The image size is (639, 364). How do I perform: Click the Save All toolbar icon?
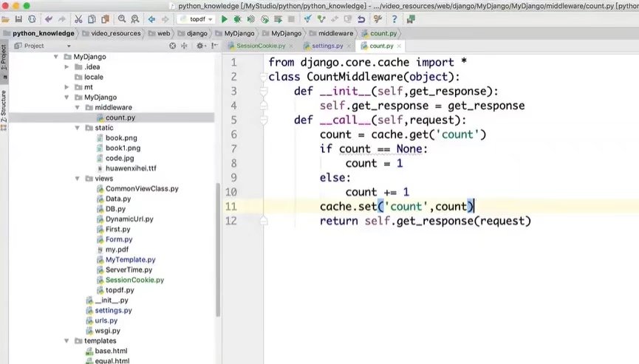[x=18, y=19]
